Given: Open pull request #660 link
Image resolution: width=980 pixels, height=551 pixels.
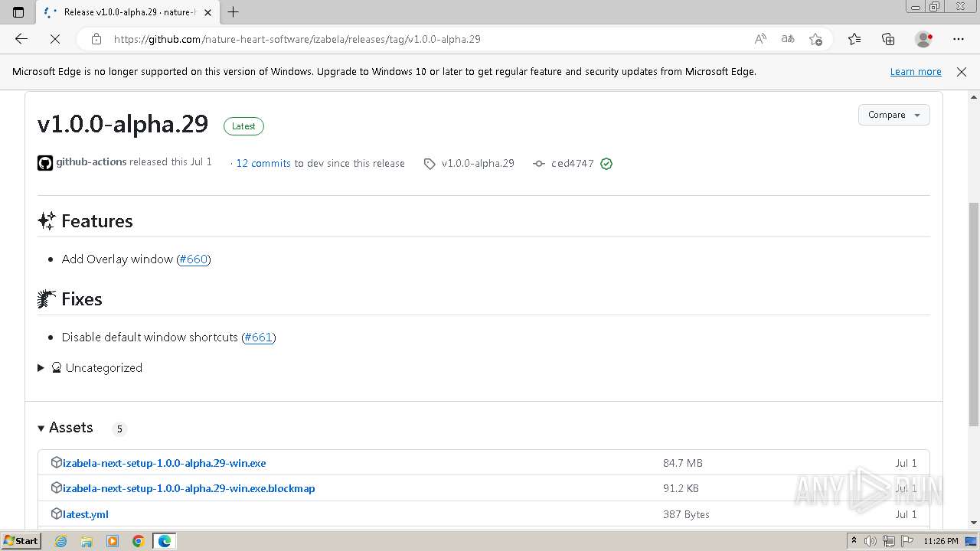Looking at the screenshot, I should tap(194, 259).
